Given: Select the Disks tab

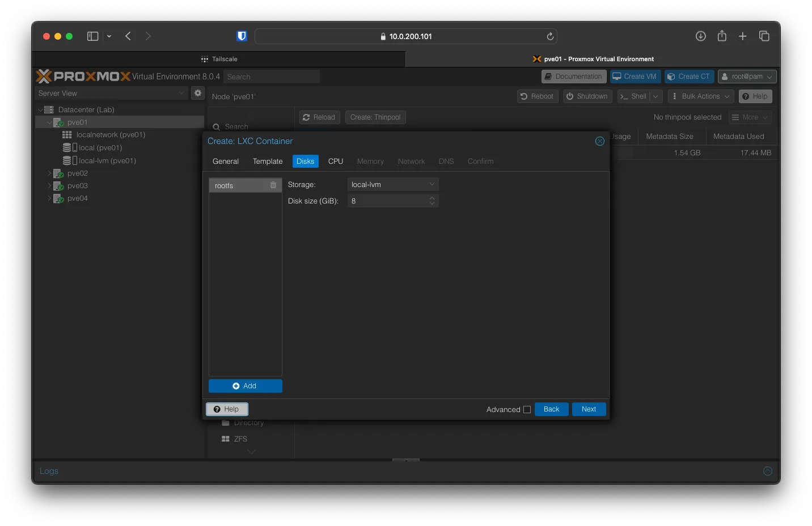Looking at the screenshot, I should pyautogui.click(x=305, y=162).
